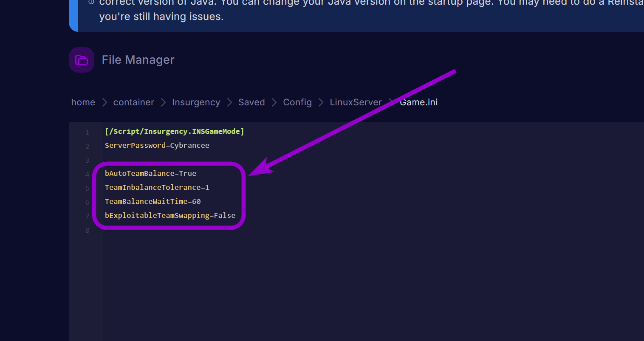Click the TeamInbalanceTolerance=1 line
This screenshot has height=341, width=644.
pos(157,188)
